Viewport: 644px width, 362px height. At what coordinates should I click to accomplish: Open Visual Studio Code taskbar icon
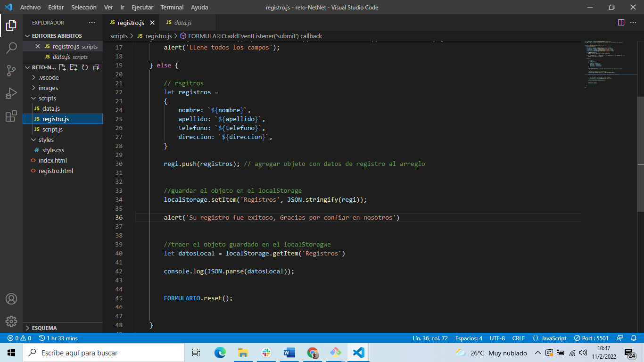tap(358, 353)
